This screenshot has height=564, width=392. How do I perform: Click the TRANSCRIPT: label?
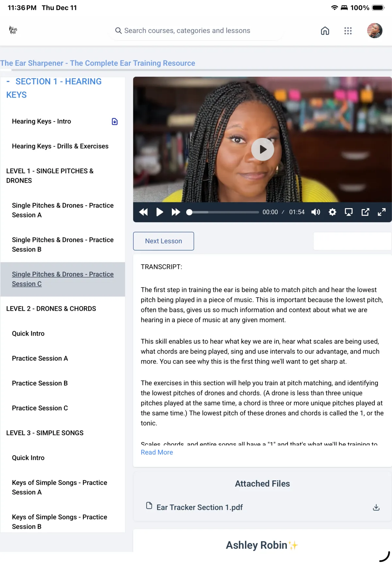point(161,267)
